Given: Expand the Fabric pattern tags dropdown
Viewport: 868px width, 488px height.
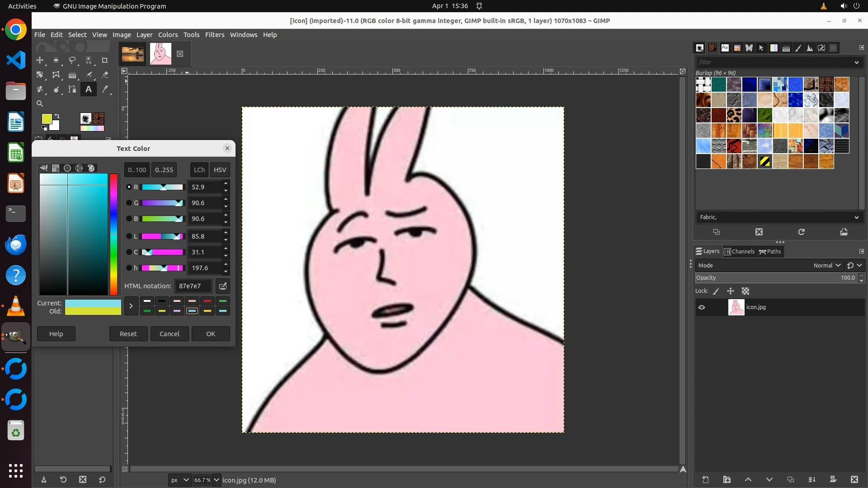Looking at the screenshot, I should pyautogui.click(x=856, y=217).
